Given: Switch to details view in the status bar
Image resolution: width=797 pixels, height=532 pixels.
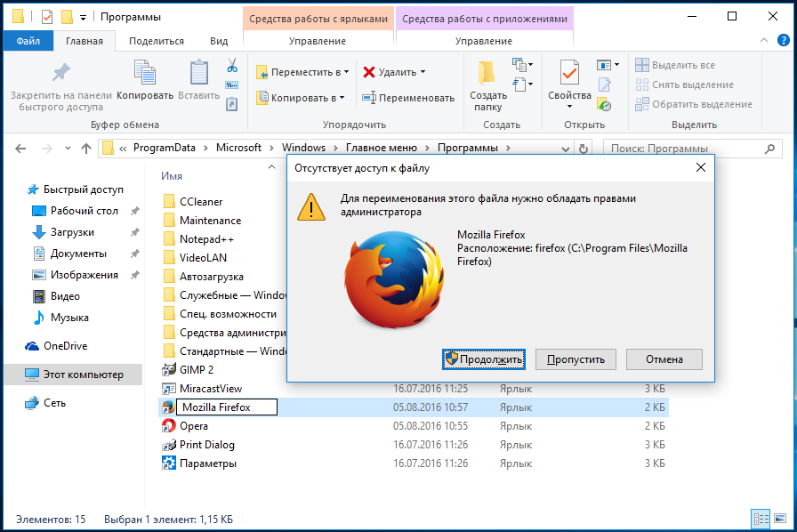Looking at the screenshot, I should click(761, 519).
